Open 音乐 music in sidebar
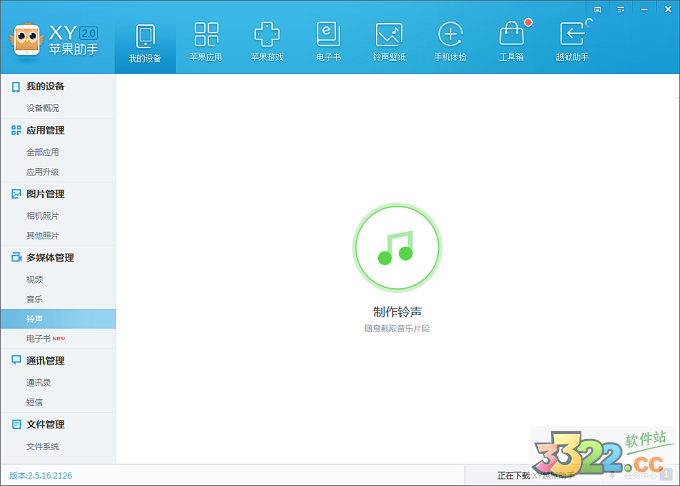 [x=35, y=299]
